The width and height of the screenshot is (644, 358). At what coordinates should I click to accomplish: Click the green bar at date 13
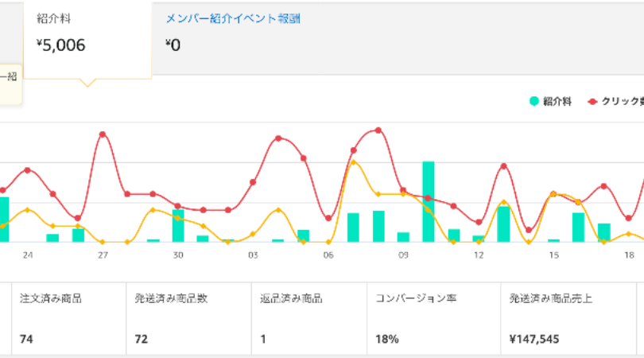tap(503, 224)
